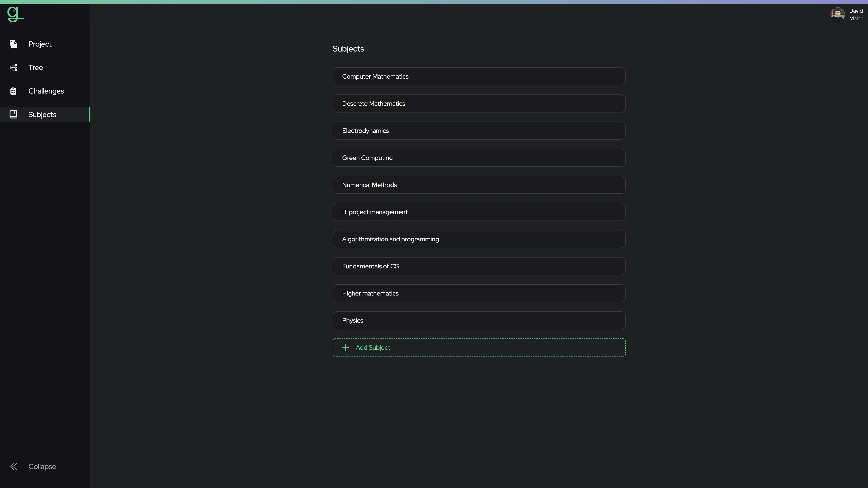Image resolution: width=868 pixels, height=488 pixels.
Task: Click the Challenges icon in sidebar
Action: tap(13, 91)
